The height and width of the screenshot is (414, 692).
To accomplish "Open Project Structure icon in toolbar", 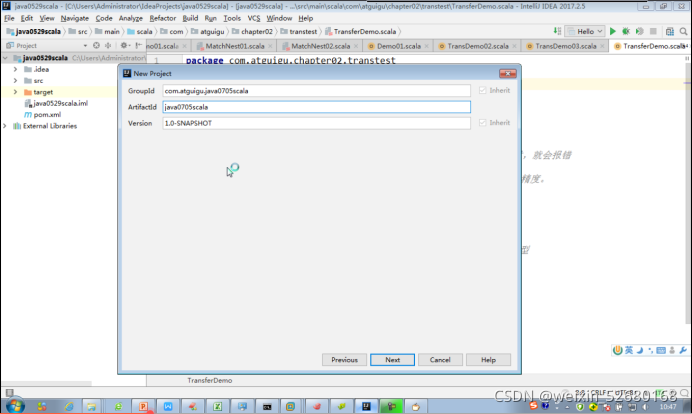I will (x=669, y=31).
